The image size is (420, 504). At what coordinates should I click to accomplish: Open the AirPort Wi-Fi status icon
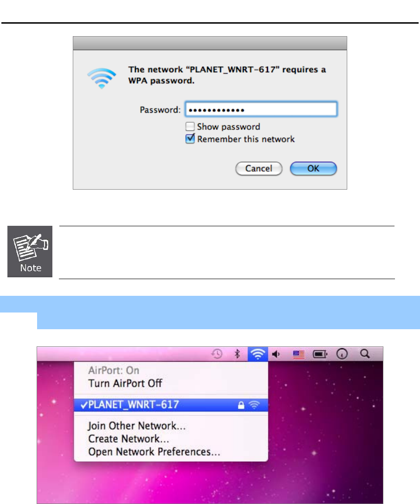point(258,354)
